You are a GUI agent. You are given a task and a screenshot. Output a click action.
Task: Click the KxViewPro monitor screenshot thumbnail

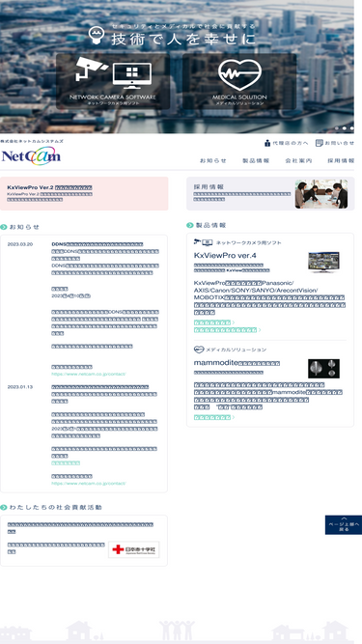click(x=323, y=262)
